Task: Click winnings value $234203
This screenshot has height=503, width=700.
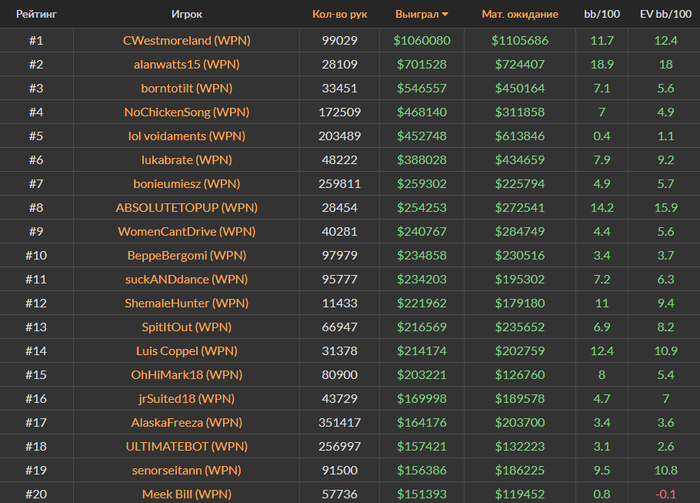Action: 422,279
